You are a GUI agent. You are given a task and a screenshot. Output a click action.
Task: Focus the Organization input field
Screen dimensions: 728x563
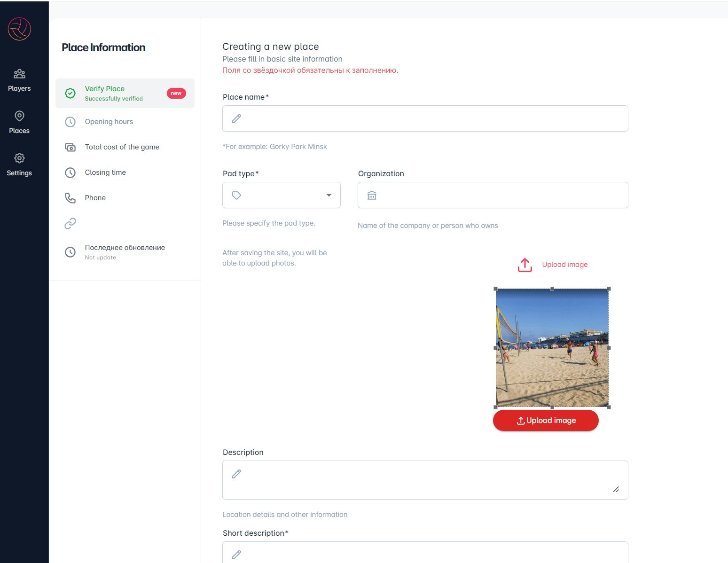tap(493, 195)
